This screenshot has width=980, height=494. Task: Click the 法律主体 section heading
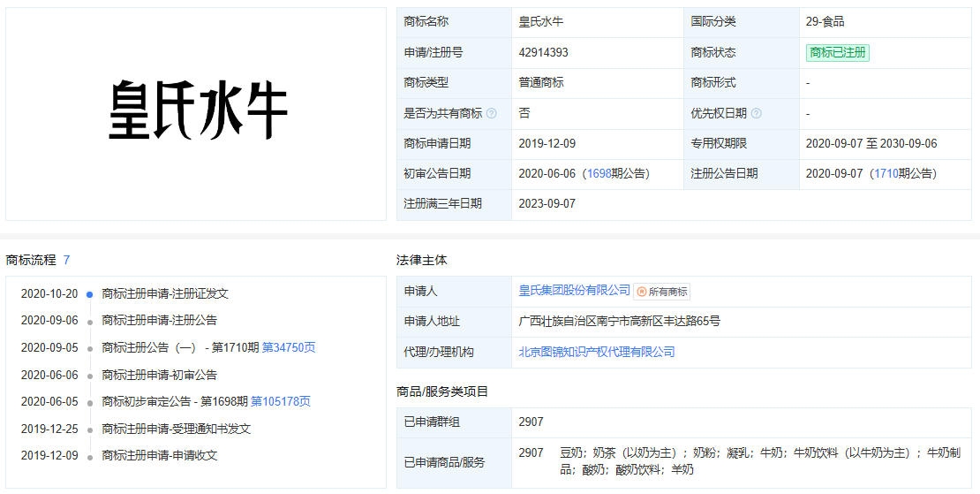tap(421, 260)
